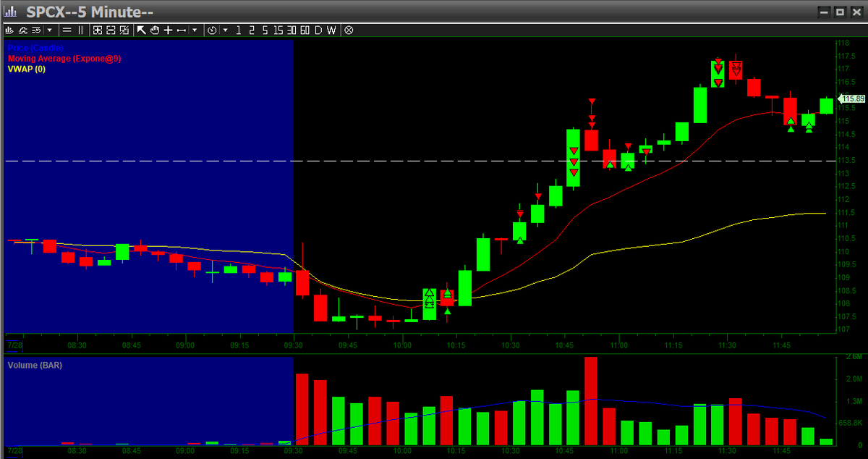The width and height of the screenshot is (868, 459).
Task: Expand the dropdown arrow after the studies icon
Action: (49, 30)
